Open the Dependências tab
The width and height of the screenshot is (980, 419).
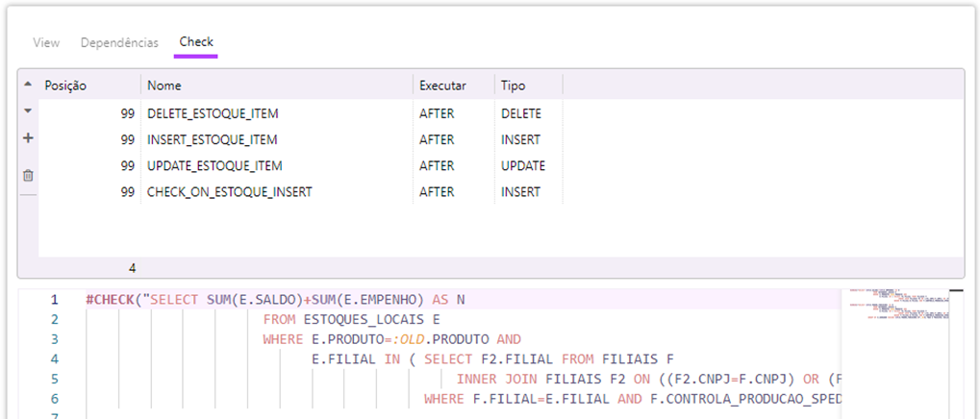tap(119, 43)
